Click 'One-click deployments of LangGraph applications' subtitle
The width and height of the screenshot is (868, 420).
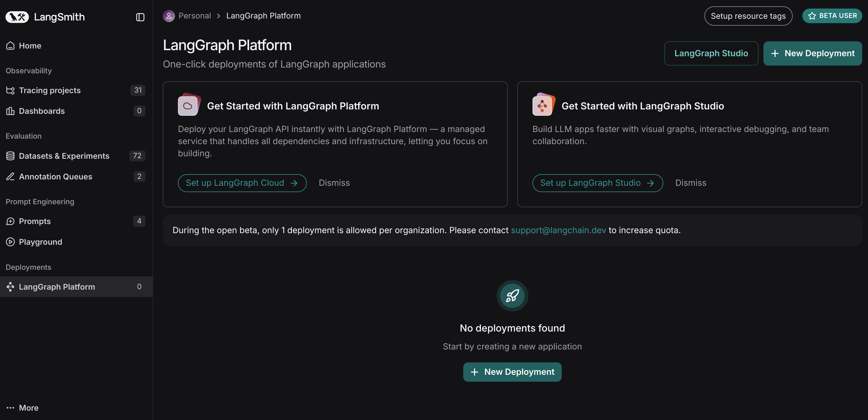click(274, 64)
